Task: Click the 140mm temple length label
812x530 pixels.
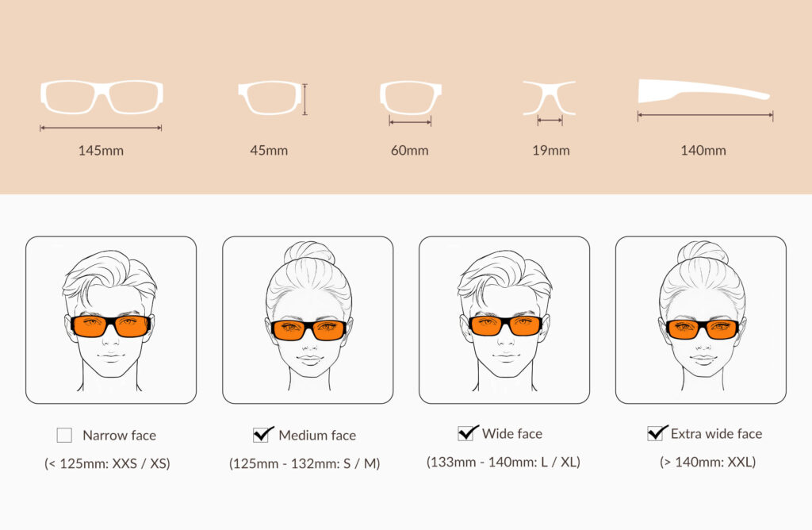Action: pos(703,151)
